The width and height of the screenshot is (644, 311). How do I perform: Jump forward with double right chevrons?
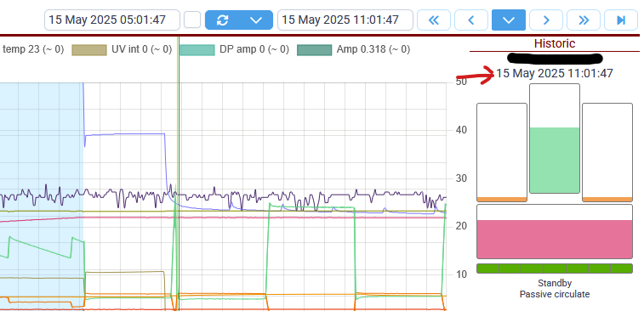pos(584,20)
